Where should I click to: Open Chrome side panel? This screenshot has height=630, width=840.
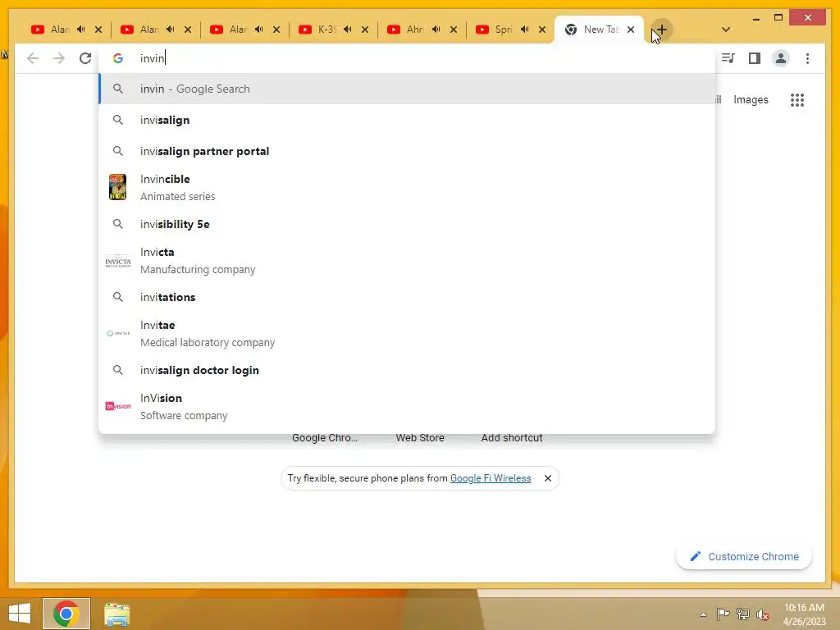(x=755, y=58)
